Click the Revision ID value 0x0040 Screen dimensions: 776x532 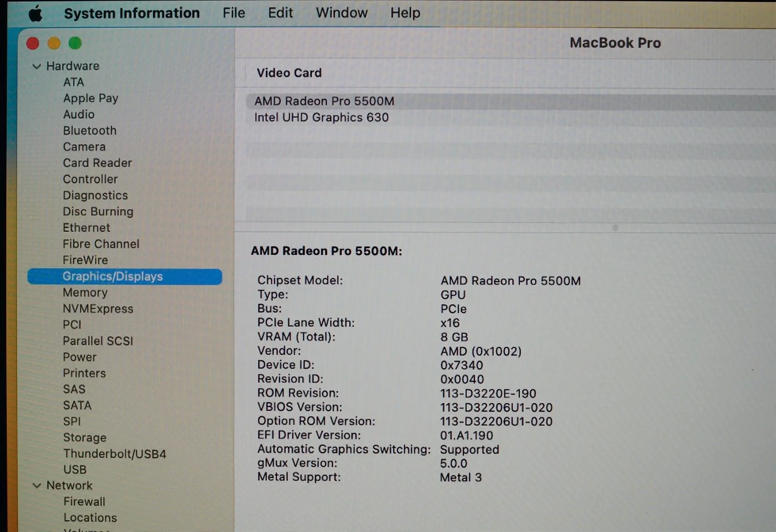(462, 379)
